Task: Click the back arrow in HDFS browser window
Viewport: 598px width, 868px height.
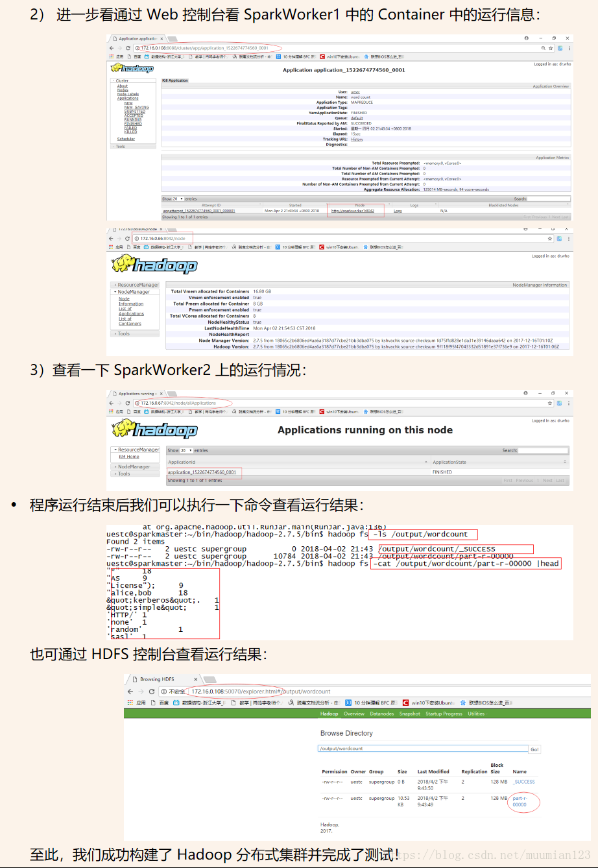Action: click(x=130, y=692)
